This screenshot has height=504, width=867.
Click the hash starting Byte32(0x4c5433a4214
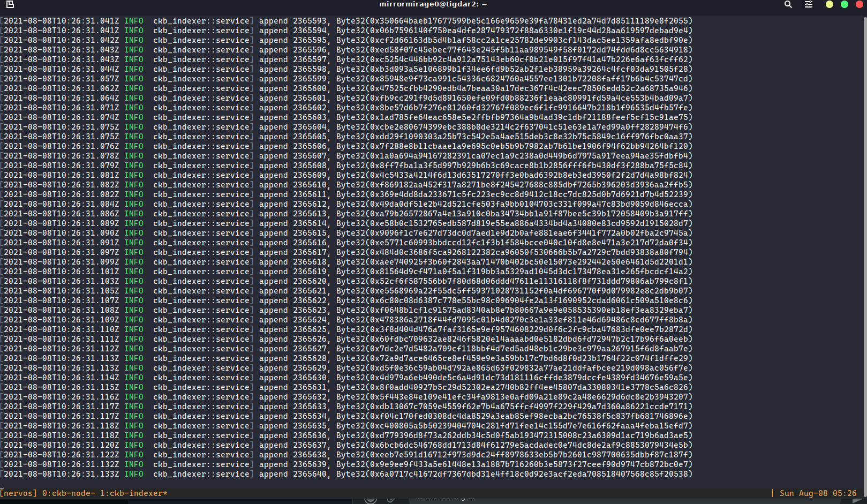pos(514,175)
